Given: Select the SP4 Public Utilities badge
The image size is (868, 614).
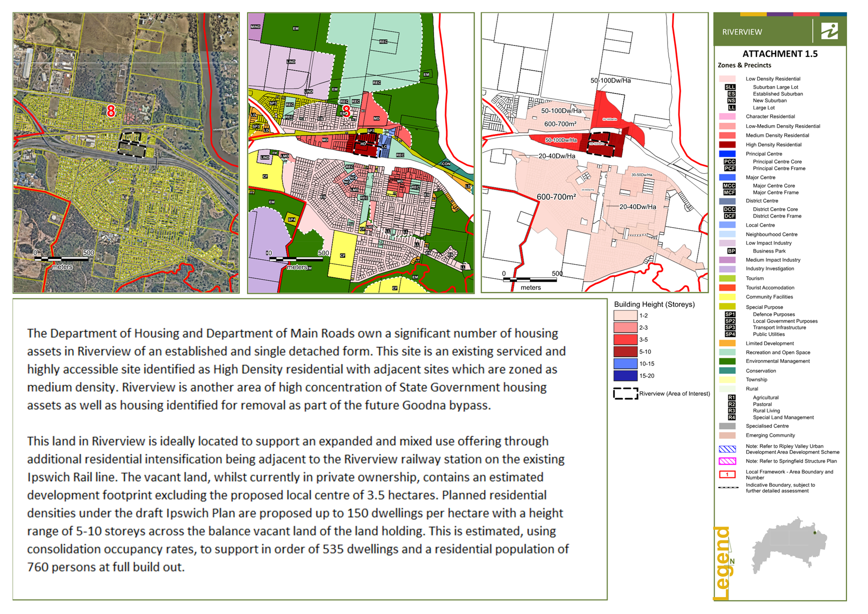Looking at the screenshot, I should pyautogui.click(x=730, y=334).
